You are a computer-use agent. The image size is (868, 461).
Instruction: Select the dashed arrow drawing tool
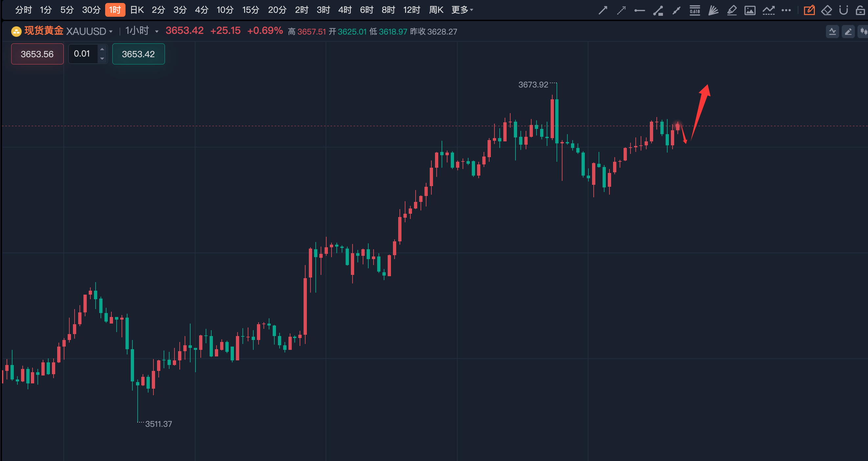[621, 11]
